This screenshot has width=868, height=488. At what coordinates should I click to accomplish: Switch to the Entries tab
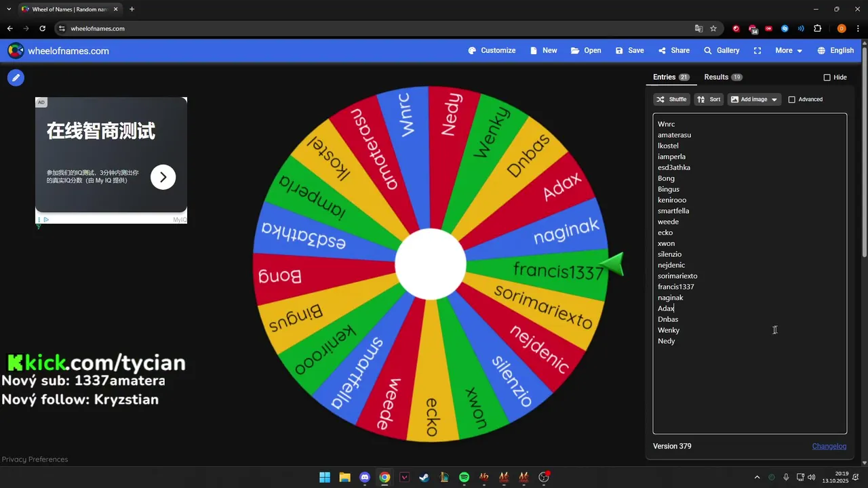click(671, 77)
